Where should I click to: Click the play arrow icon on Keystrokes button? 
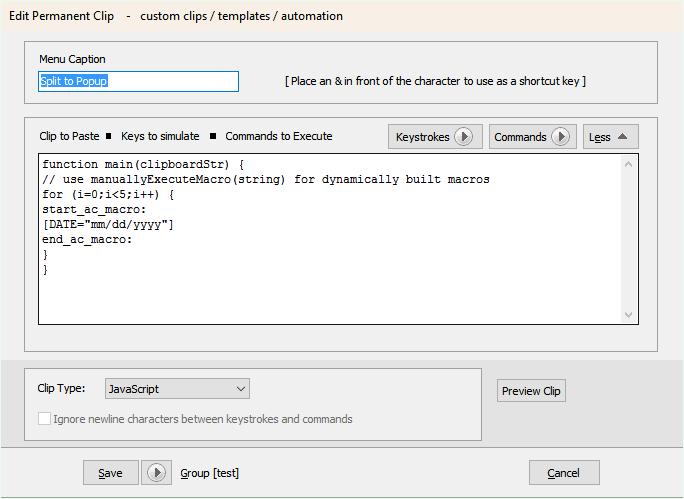coord(464,137)
